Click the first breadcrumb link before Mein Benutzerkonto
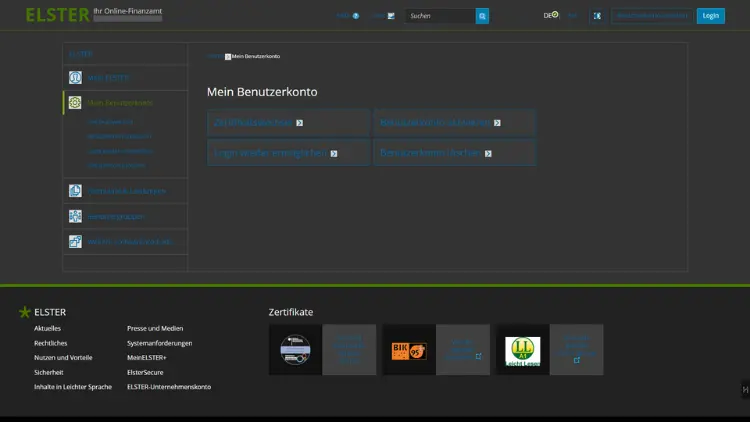 pyautogui.click(x=215, y=56)
